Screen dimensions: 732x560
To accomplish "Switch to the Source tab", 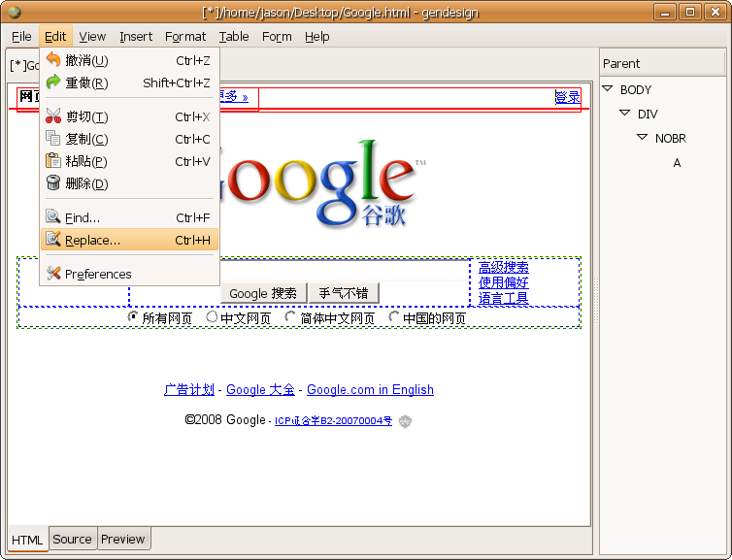I will pyautogui.click(x=73, y=539).
